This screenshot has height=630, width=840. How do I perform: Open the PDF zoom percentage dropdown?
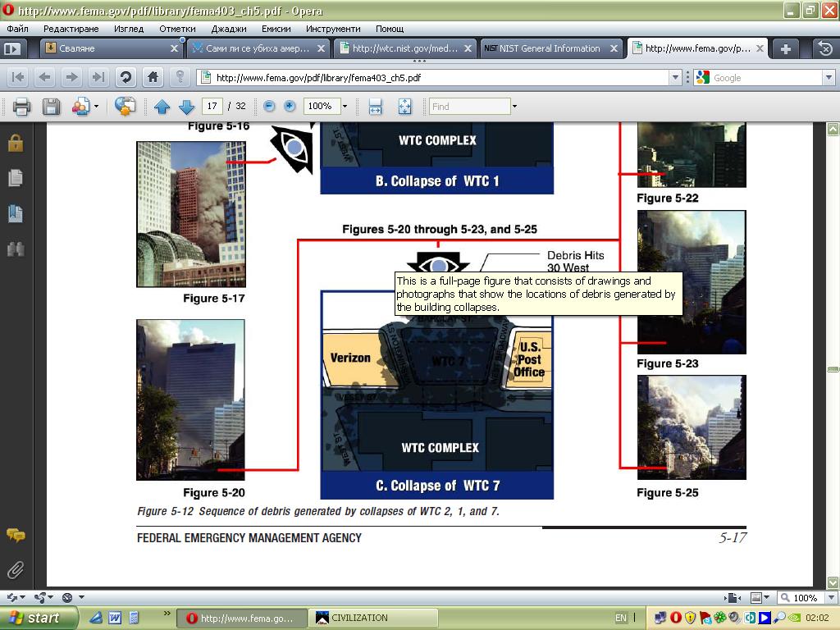(x=345, y=107)
